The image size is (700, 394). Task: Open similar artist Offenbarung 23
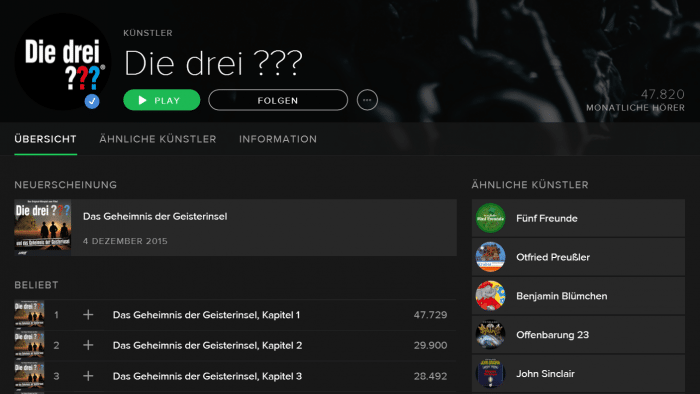tap(578, 335)
